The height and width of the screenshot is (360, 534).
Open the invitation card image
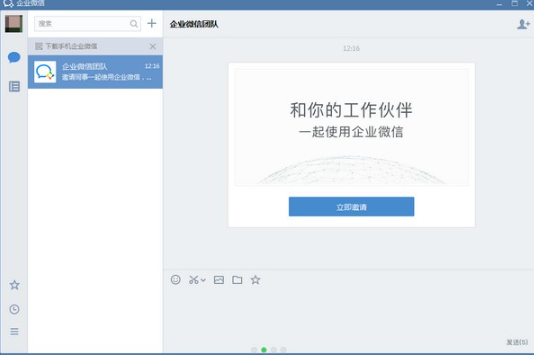tap(351, 127)
